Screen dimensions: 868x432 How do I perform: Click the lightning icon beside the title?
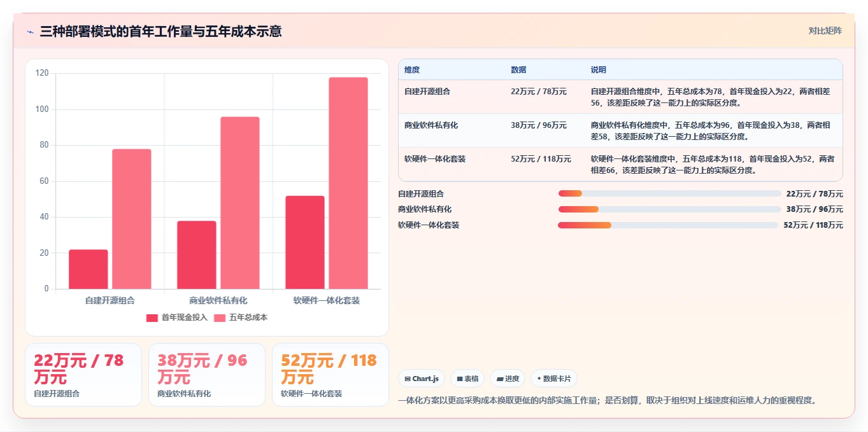(30, 32)
